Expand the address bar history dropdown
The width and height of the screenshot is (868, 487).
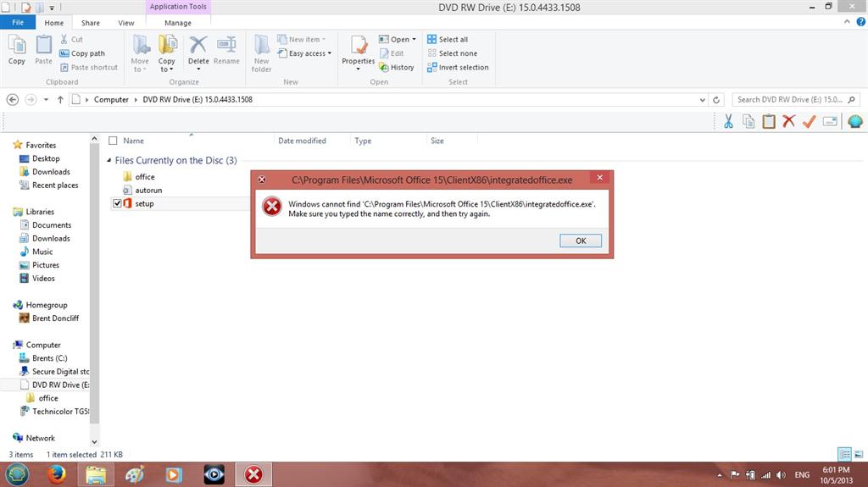pos(703,100)
